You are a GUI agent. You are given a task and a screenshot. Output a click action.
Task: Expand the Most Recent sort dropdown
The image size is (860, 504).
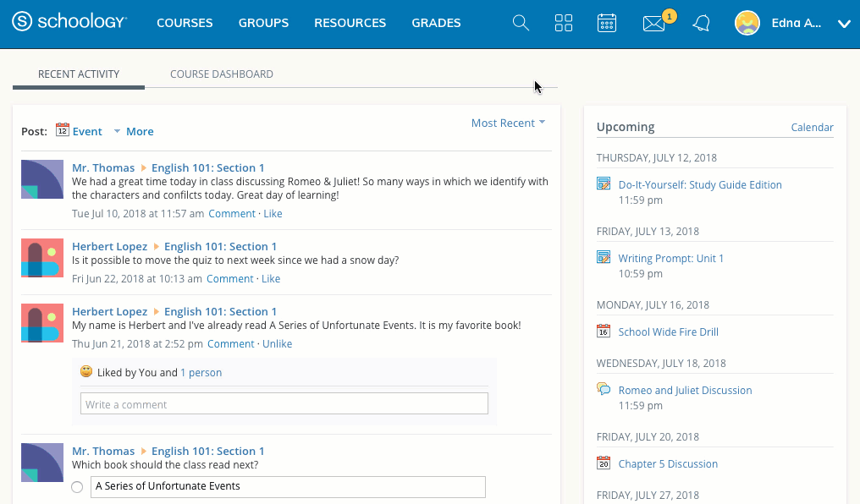coord(508,123)
